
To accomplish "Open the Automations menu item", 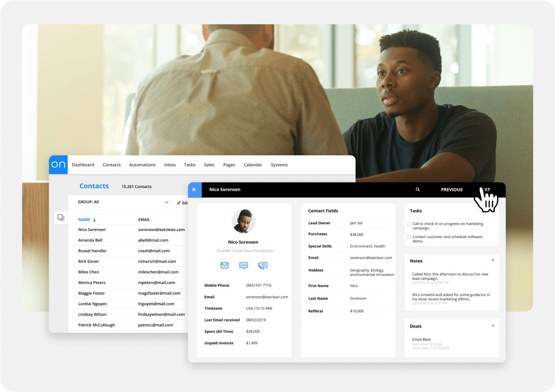I will point(142,165).
